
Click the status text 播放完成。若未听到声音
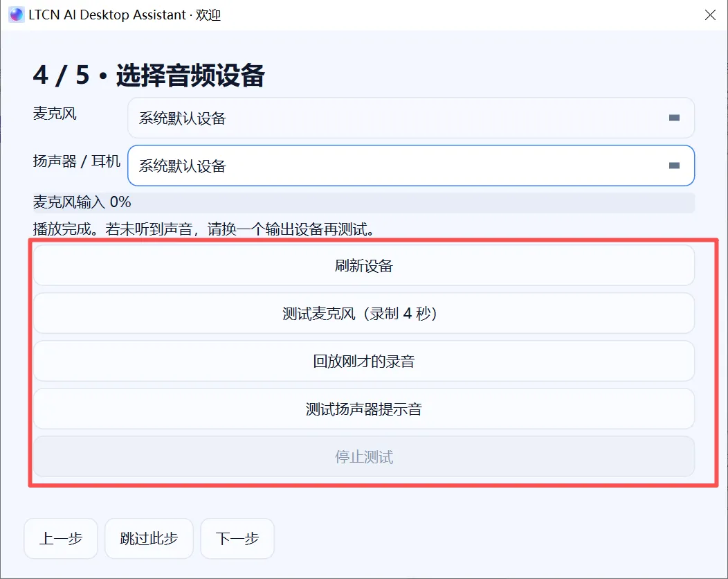pos(113,229)
